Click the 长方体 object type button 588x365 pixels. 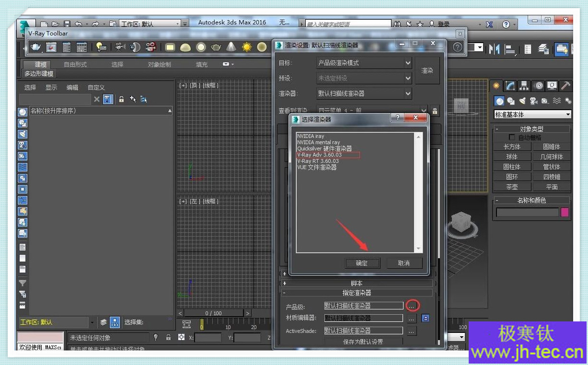512,147
